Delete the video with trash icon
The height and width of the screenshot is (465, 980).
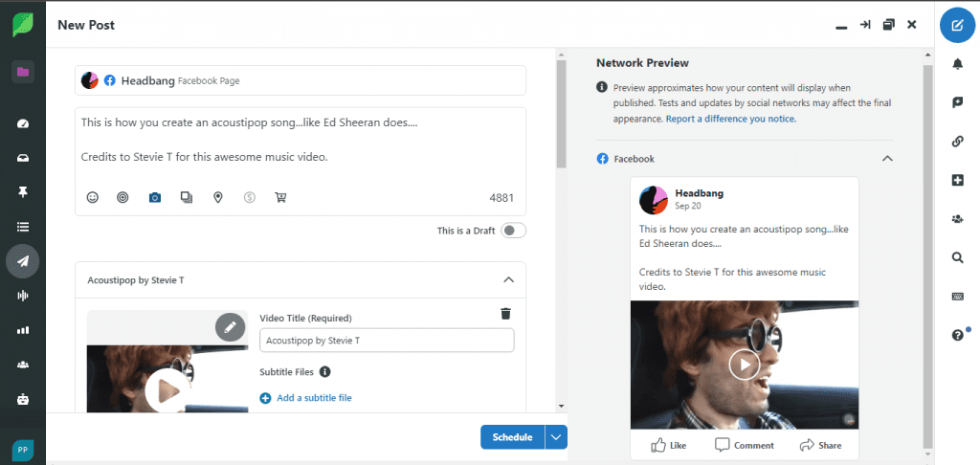coord(505,314)
